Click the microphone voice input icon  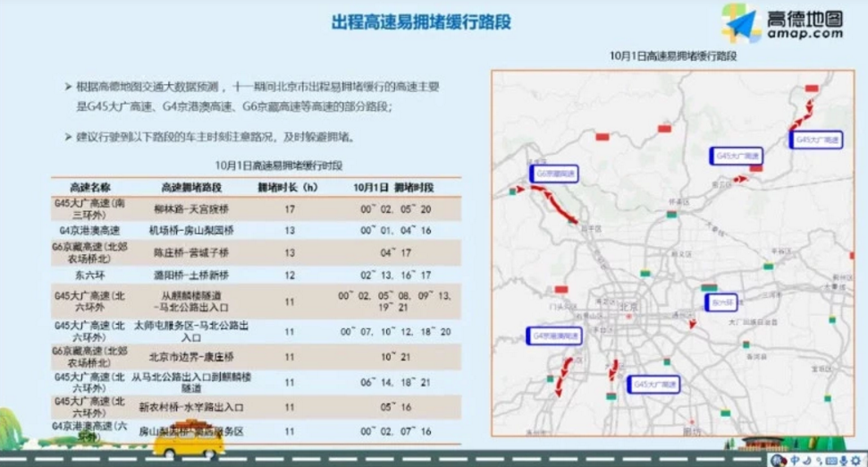coord(842,460)
